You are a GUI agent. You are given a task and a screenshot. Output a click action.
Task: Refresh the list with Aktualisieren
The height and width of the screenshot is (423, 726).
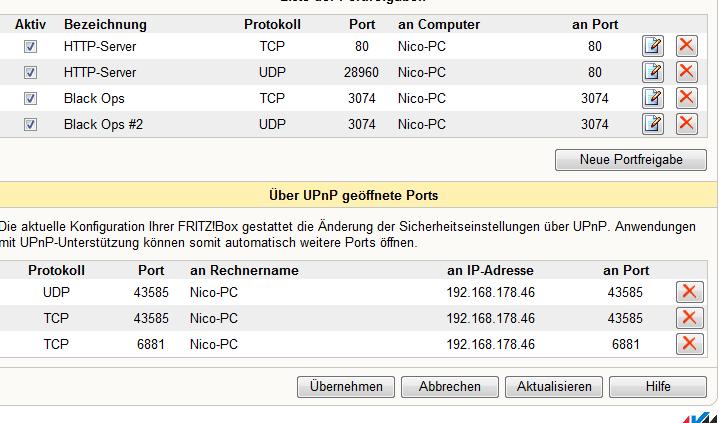click(554, 386)
